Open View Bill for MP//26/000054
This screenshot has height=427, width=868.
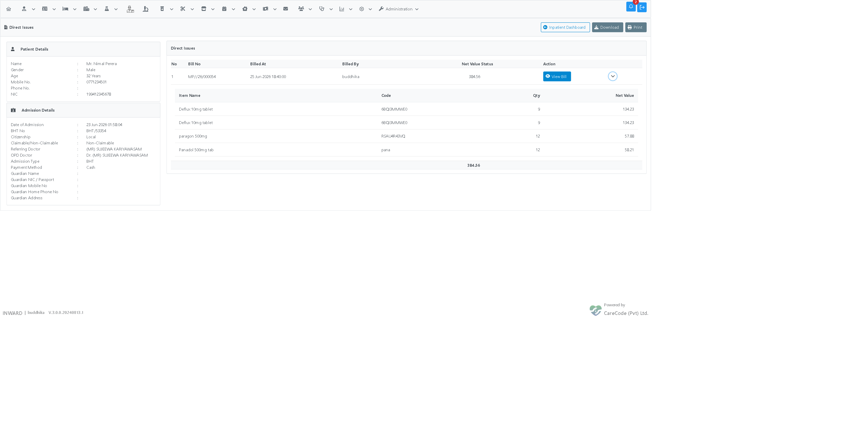pos(557,77)
